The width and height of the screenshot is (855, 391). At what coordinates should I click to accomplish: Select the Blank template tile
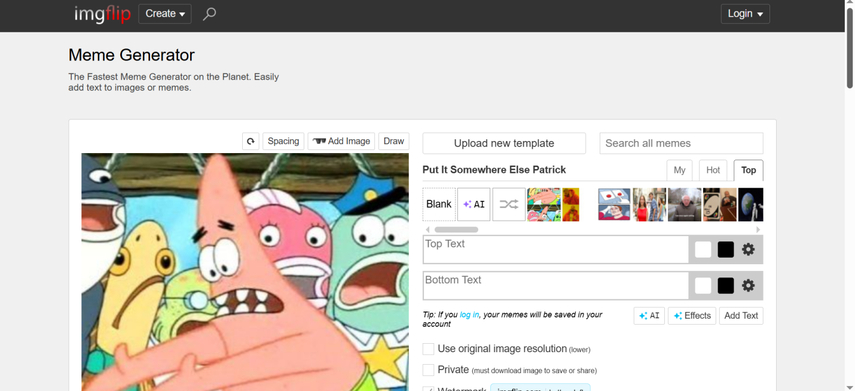pyautogui.click(x=439, y=204)
